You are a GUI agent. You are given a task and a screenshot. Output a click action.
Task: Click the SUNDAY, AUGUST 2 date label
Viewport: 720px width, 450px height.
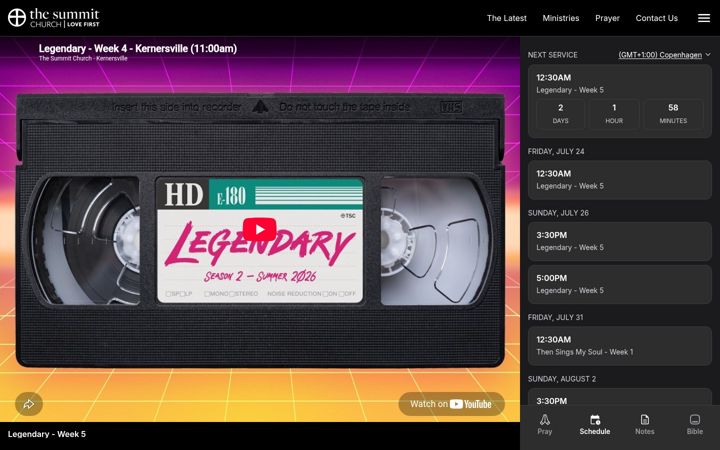coord(562,379)
